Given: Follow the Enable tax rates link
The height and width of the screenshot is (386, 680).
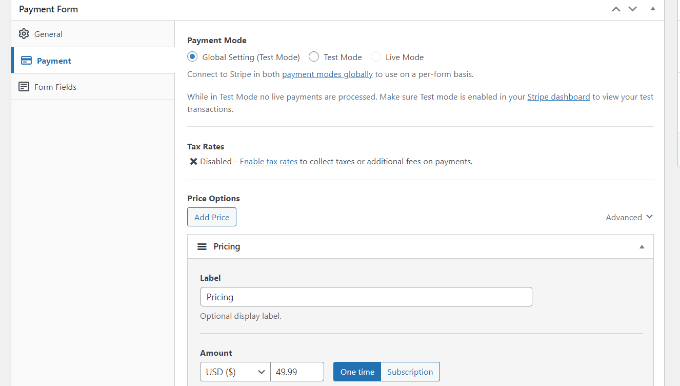Looking at the screenshot, I should (x=268, y=161).
